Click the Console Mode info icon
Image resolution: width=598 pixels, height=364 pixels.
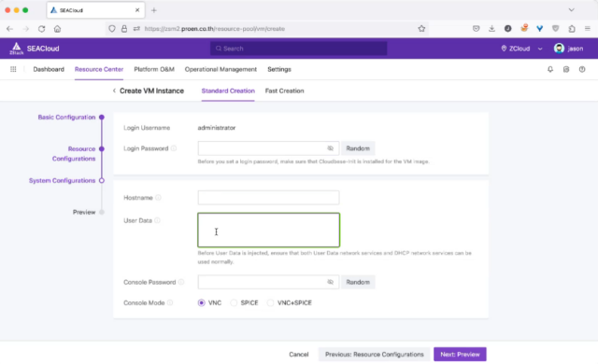coord(170,302)
